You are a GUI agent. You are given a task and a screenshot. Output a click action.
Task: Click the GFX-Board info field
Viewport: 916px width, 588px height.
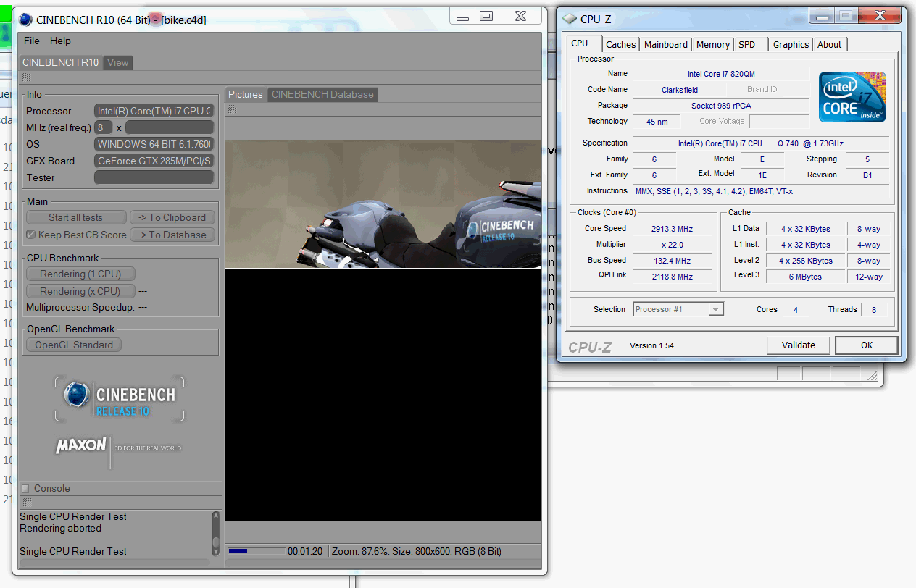coord(154,161)
